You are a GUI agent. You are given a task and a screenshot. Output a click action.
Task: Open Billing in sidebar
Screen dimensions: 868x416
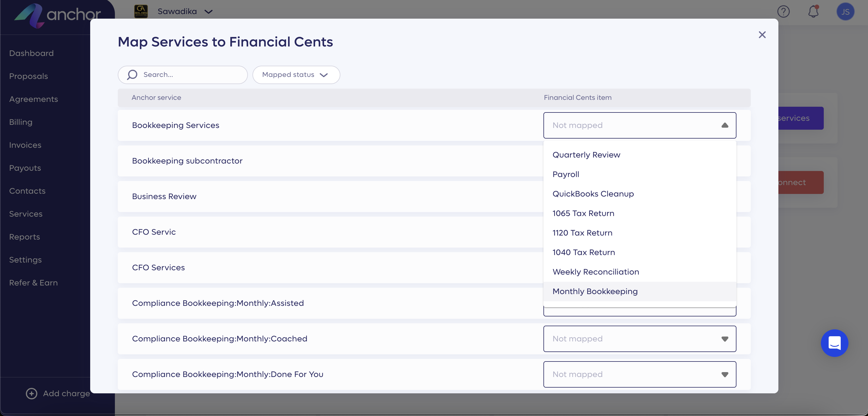click(x=21, y=122)
